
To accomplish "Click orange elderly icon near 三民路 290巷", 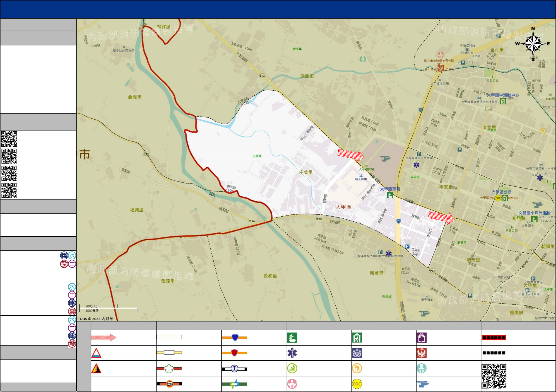I will click(x=543, y=131).
